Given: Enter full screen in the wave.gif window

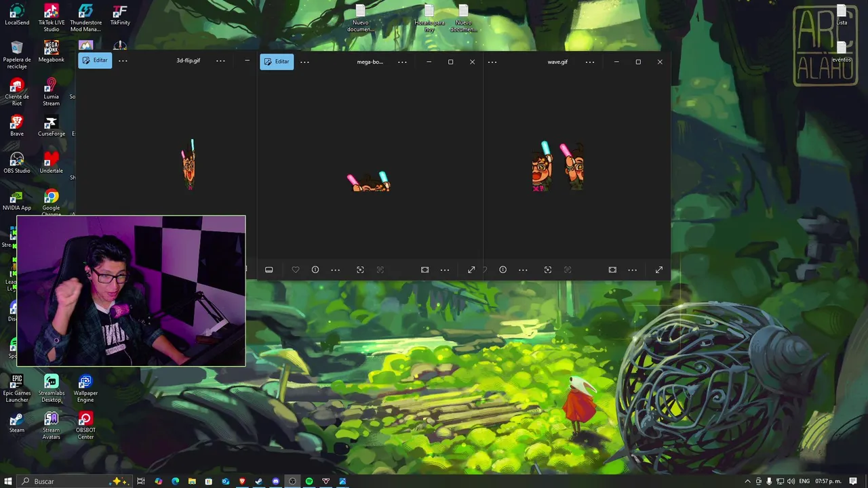Looking at the screenshot, I should tap(659, 270).
